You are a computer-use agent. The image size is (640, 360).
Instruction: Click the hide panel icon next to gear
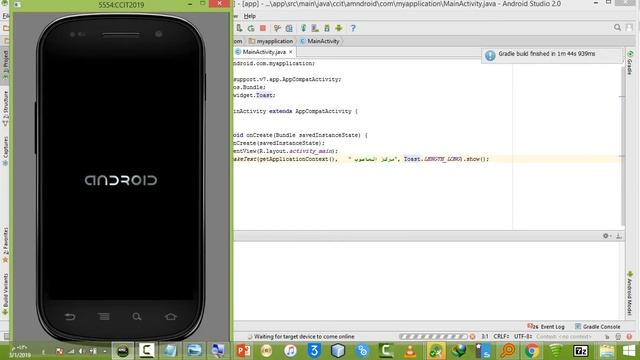[618, 236]
